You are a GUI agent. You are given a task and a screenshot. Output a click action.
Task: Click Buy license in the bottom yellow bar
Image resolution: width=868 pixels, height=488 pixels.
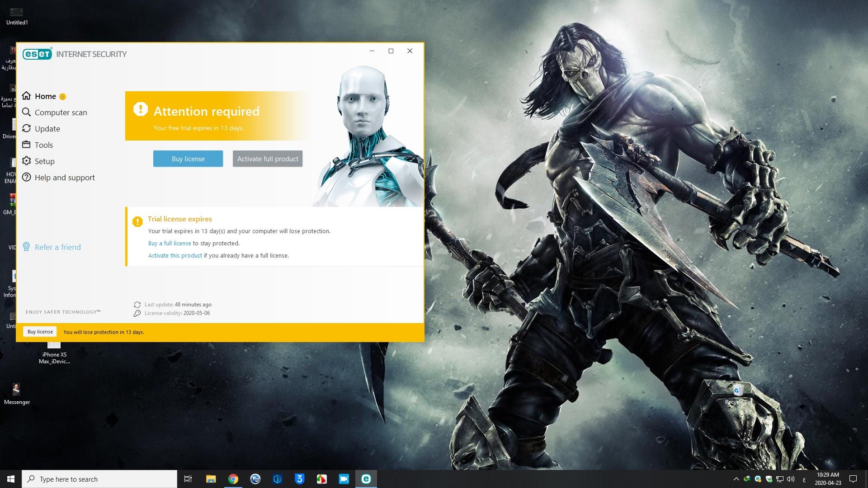pyautogui.click(x=40, y=332)
